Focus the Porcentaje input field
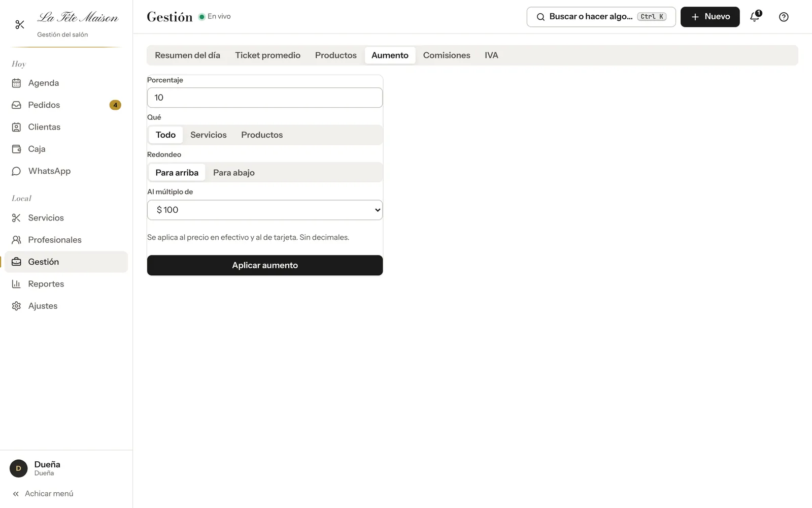Viewport: 812px width, 508px height. click(x=265, y=98)
